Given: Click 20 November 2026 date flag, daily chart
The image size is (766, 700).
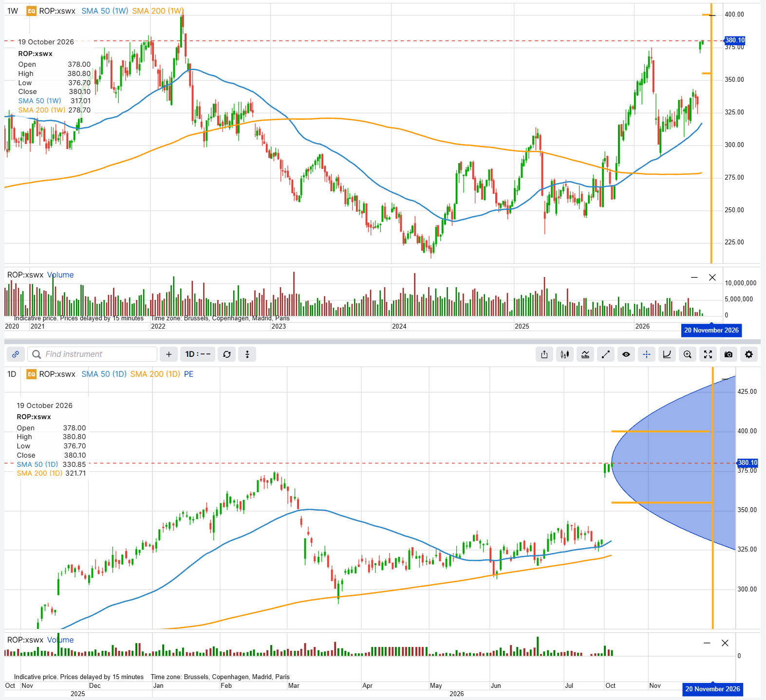Looking at the screenshot, I should (712, 689).
